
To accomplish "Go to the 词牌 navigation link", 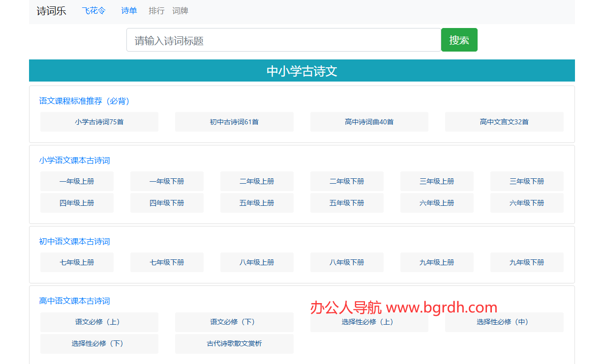I will pyautogui.click(x=180, y=11).
